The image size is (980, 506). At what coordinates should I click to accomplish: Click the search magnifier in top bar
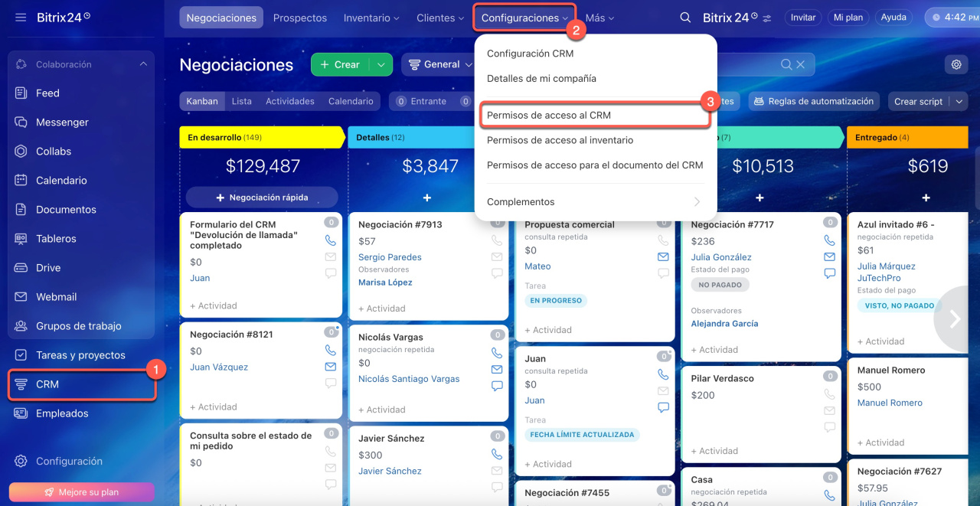point(685,18)
